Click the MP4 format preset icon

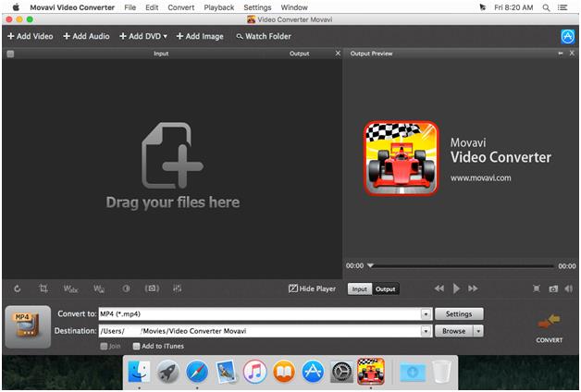coord(28,326)
